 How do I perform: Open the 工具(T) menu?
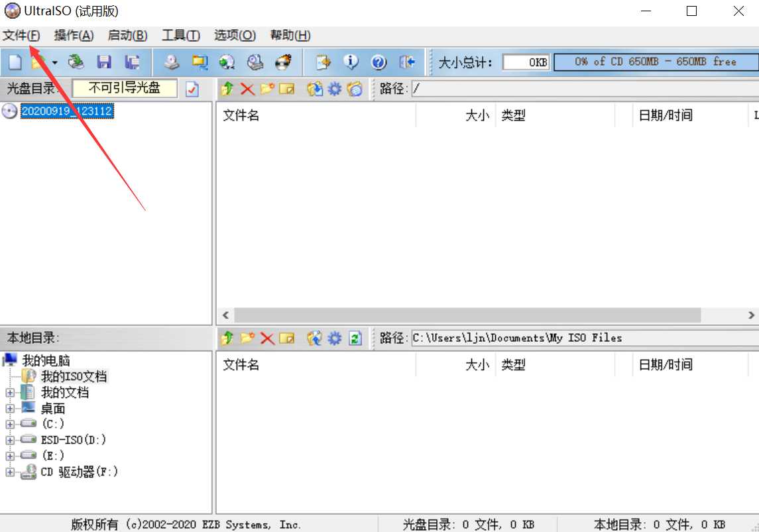[x=180, y=35]
